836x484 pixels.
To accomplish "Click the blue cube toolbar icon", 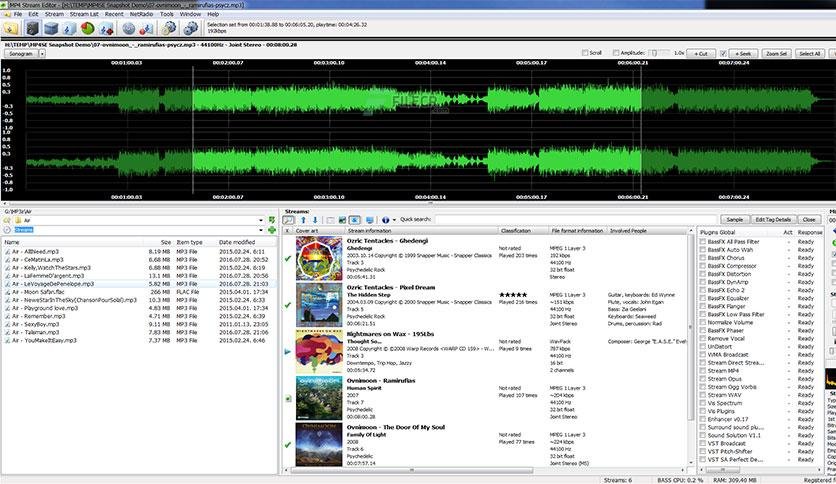I will [51, 28].
